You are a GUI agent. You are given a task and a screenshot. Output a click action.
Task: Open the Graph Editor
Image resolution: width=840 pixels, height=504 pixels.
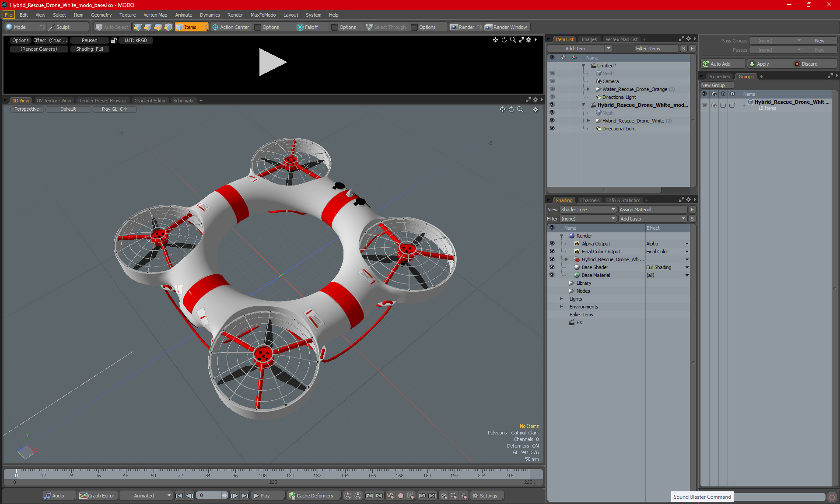tap(97, 496)
